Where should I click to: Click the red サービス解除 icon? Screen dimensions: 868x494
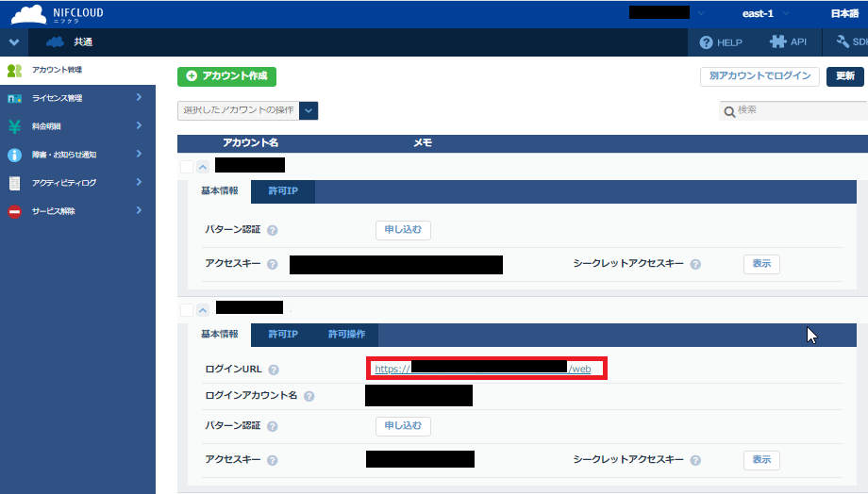(x=14, y=211)
